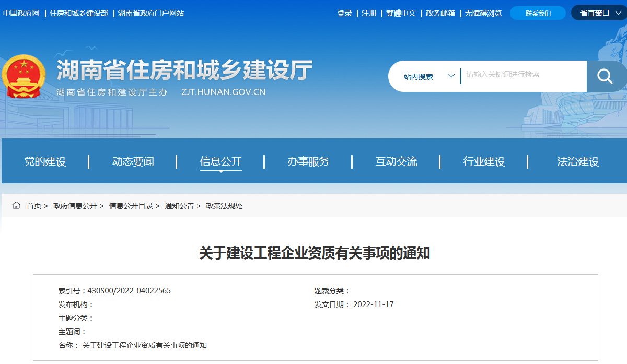627x364 pixels.
Task: Open the 法治建设 menu
Action: 578,161
